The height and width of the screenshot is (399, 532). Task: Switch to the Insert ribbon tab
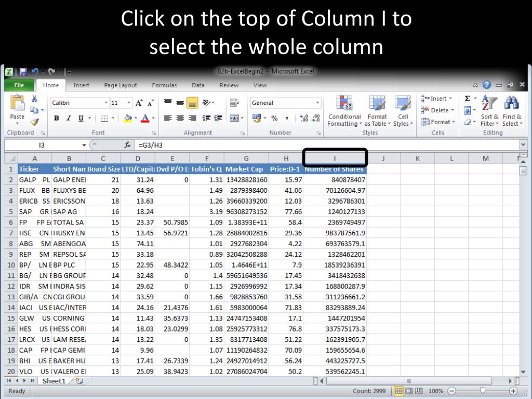point(82,86)
